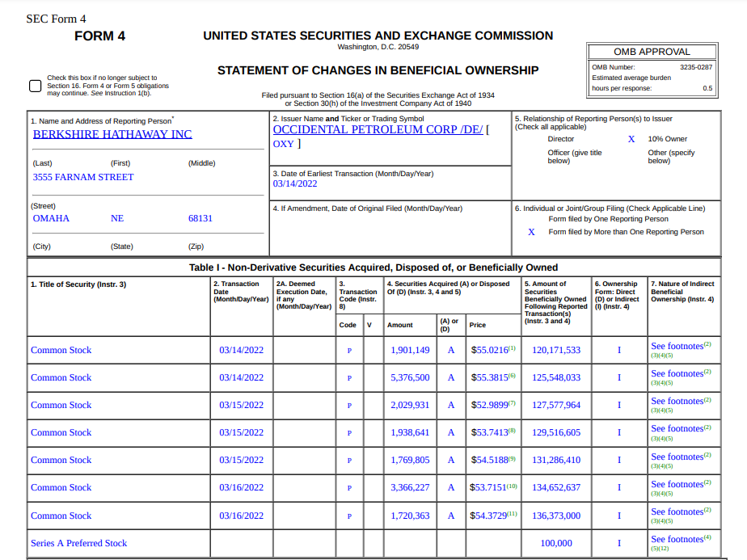
Task: Click the price $55.0216
Action: (x=490, y=350)
